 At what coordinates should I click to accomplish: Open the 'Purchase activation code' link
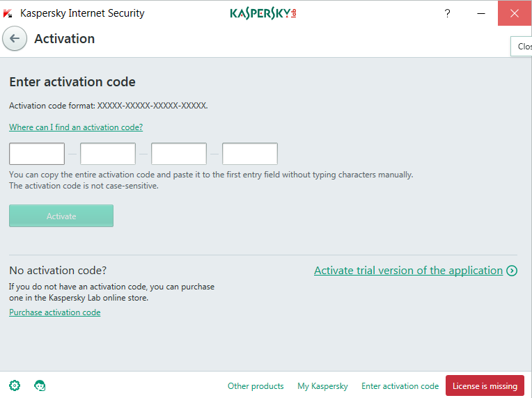[54, 312]
